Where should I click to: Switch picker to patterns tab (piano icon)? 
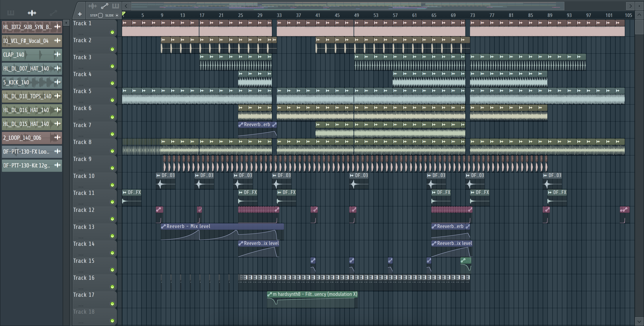[x=11, y=13]
